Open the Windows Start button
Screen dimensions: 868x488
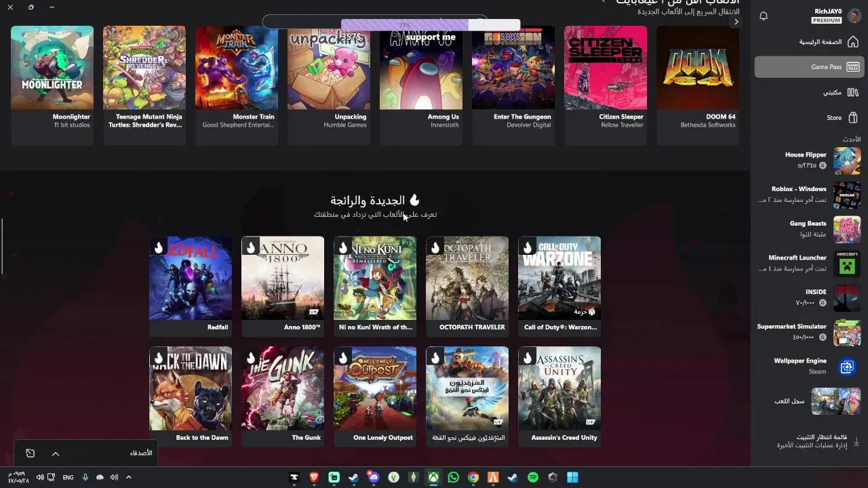tap(572, 477)
